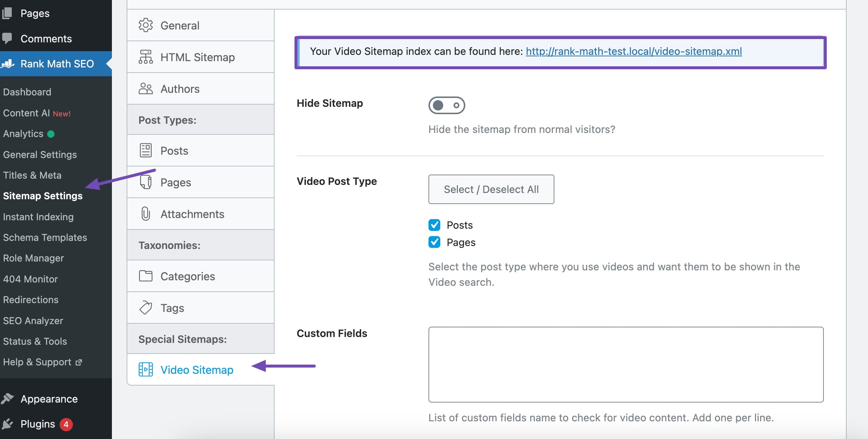This screenshot has height=439, width=868.
Task: Open the Rank Math SEO menu
Action: point(57,64)
